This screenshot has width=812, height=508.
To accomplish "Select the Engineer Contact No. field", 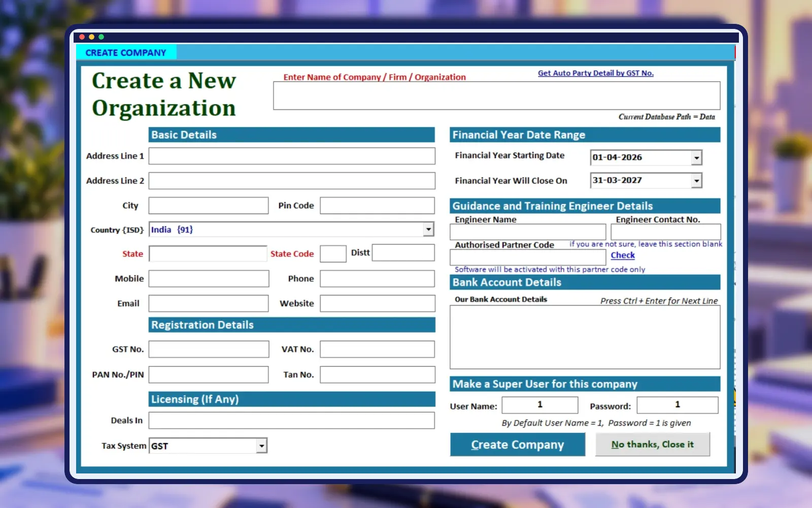I will [666, 232].
